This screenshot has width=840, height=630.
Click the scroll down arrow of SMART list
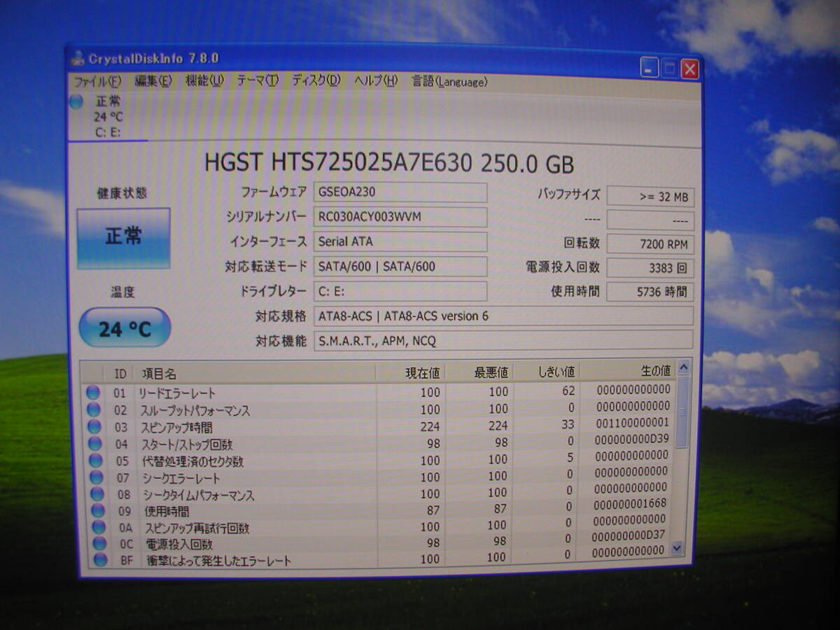[677, 549]
